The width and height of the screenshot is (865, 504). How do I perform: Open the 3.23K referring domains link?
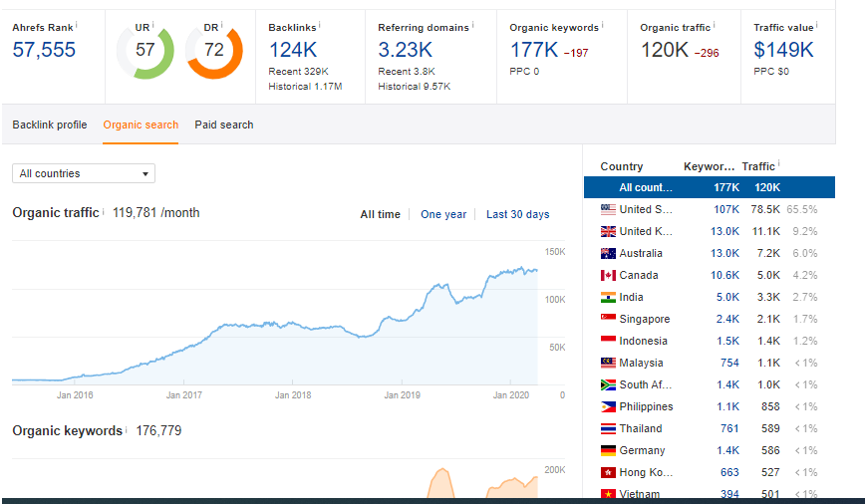click(405, 50)
